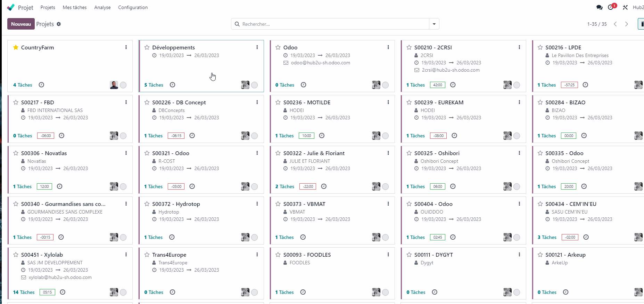Open the debug tools wrench icon

[625, 7]
